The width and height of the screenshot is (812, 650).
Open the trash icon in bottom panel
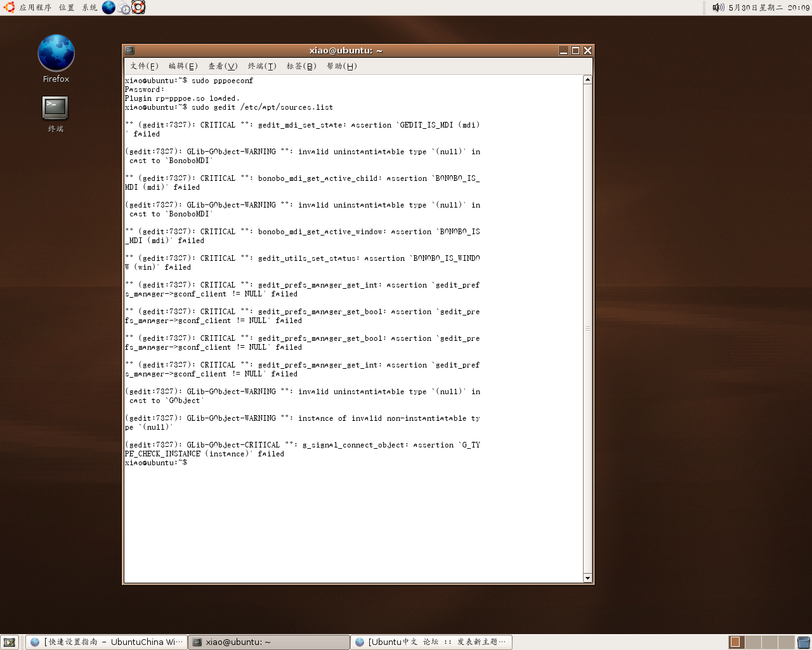pos(804,642)
